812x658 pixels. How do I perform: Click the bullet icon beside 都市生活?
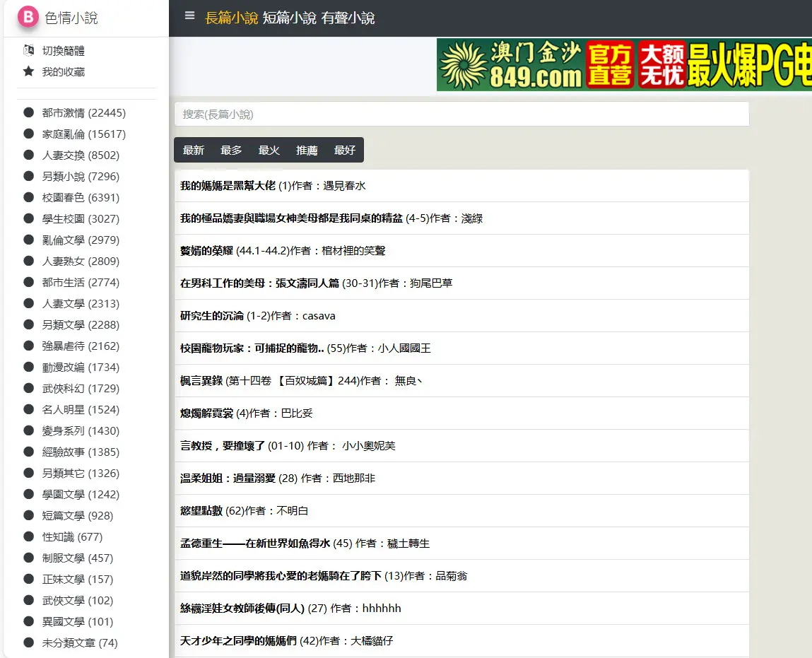point(28,282)
